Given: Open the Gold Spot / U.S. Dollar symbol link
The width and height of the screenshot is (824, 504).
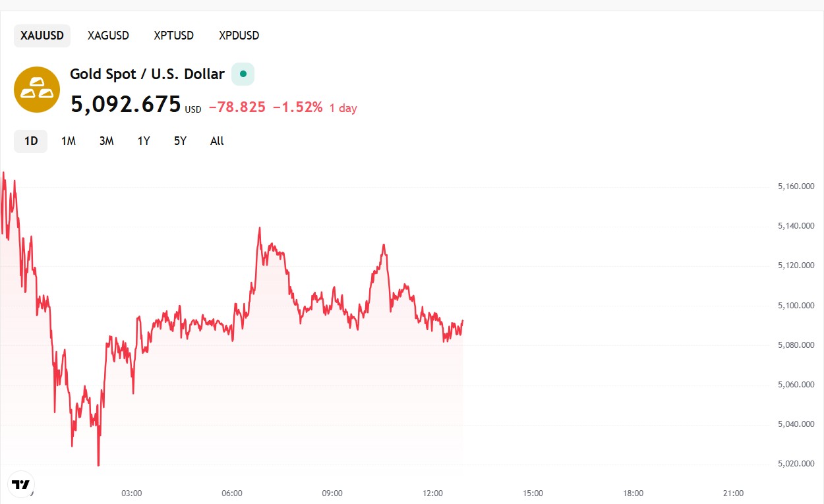Looking at the screenshot, I should [147, 74].
